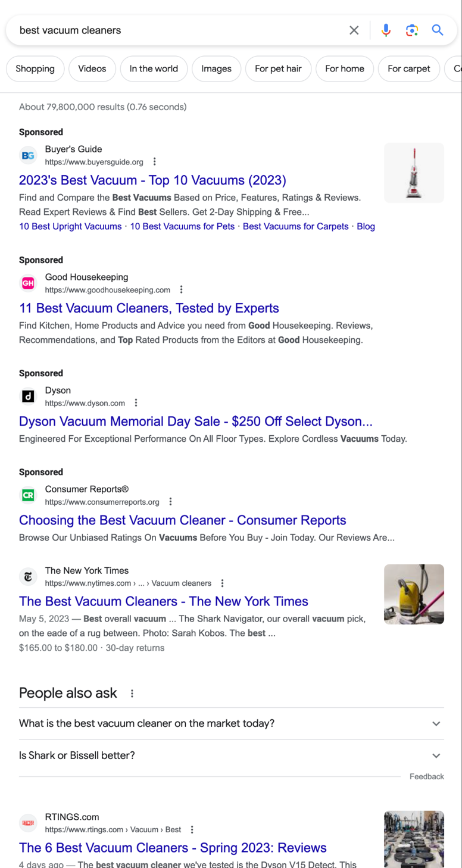Open the People also ask options menu
This screenshot has height=868, width=462.
132,694
